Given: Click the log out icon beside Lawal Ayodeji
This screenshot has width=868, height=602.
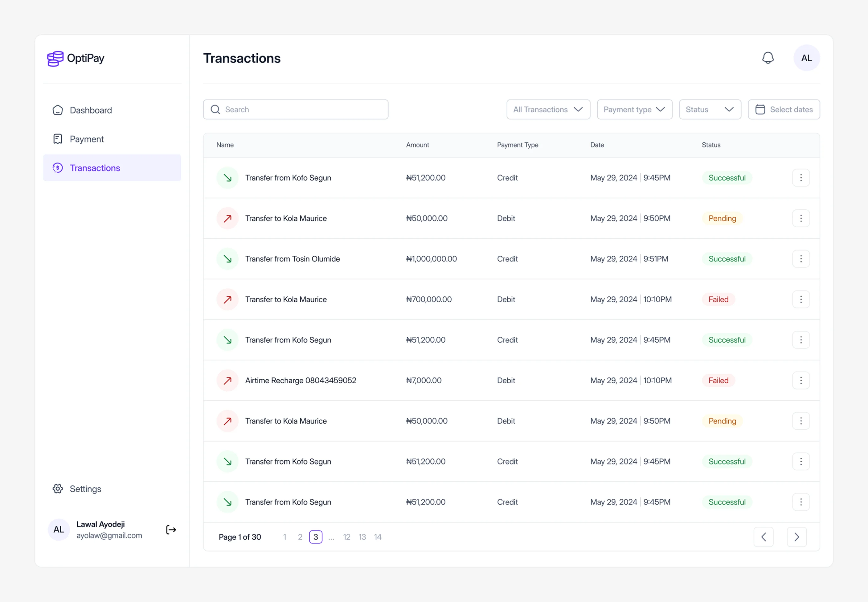Looking at the screenshot, I should tap(171, 530).
